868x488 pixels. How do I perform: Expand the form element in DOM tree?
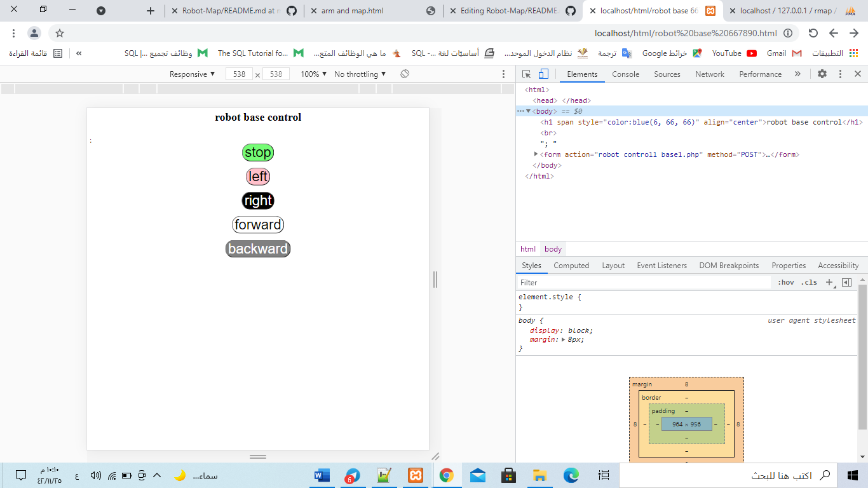coord(536,154)
